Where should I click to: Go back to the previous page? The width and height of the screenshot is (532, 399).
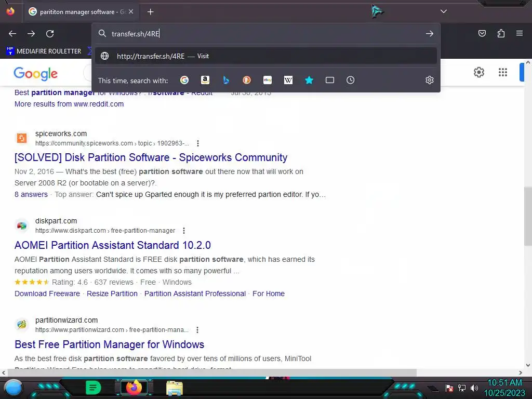[12, 34]
